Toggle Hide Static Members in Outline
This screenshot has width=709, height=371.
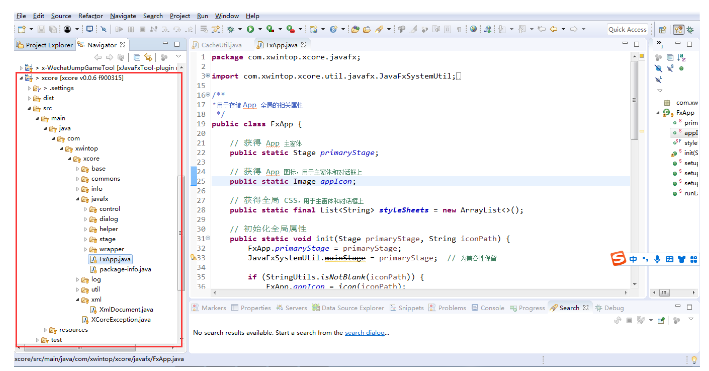tap(670, 68)
